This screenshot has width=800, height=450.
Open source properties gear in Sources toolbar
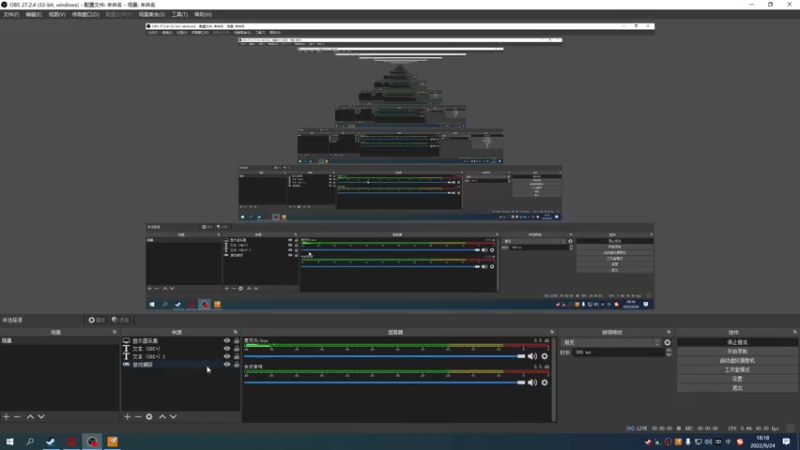point(149,417)
